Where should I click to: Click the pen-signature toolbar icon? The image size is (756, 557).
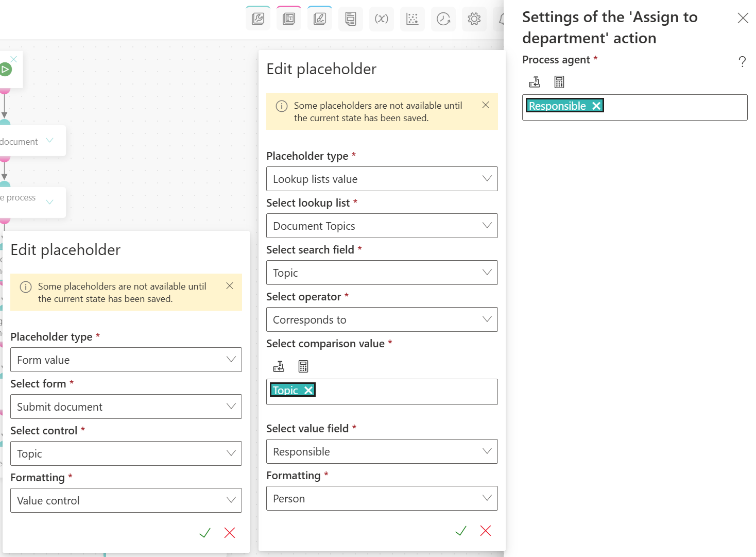[x=320, y=19]
